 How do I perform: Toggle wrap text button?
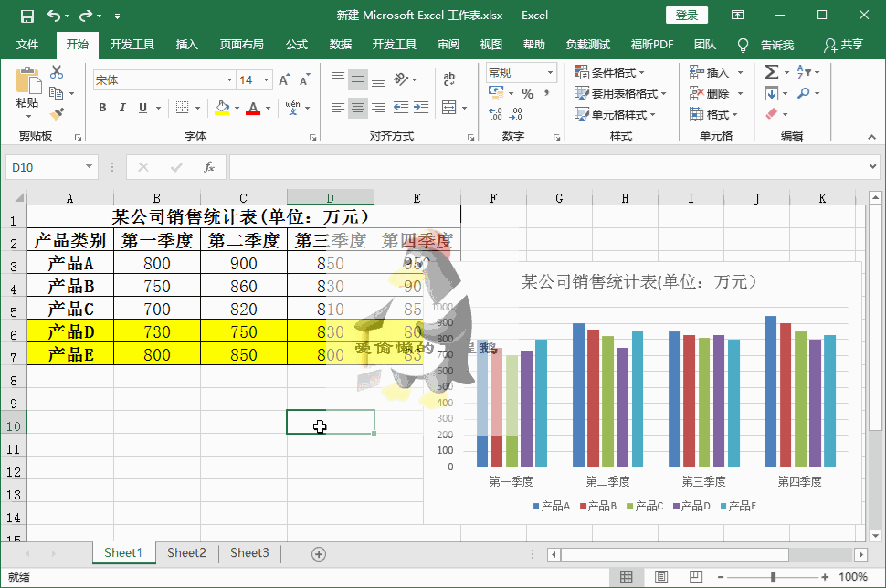449,79
